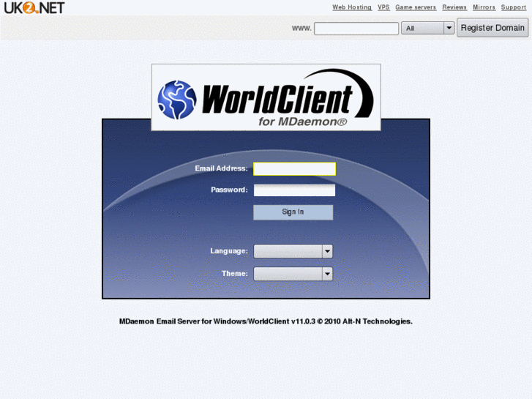532x399 pixels.
Task: Click the UK2.NET logo
Action: tap(34, 7)
